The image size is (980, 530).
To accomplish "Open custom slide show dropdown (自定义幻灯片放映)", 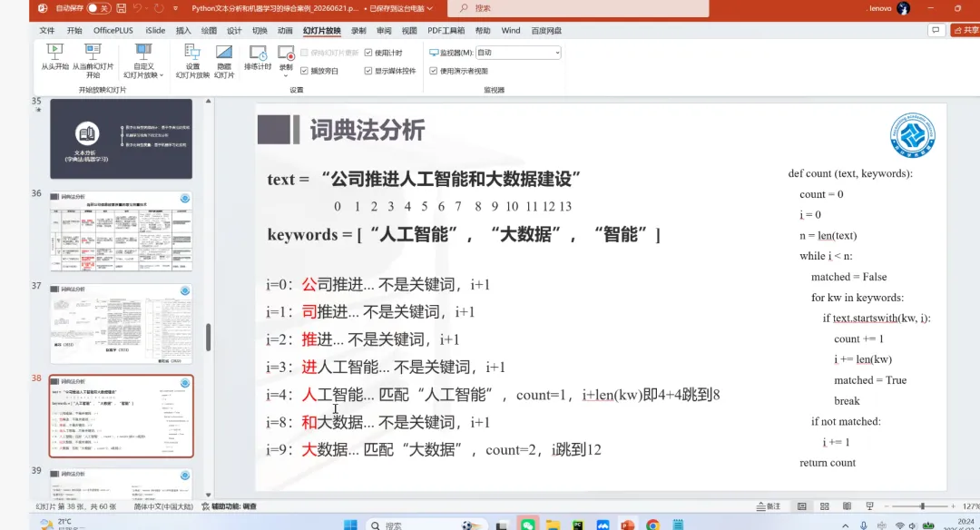I will coord(143,61).
